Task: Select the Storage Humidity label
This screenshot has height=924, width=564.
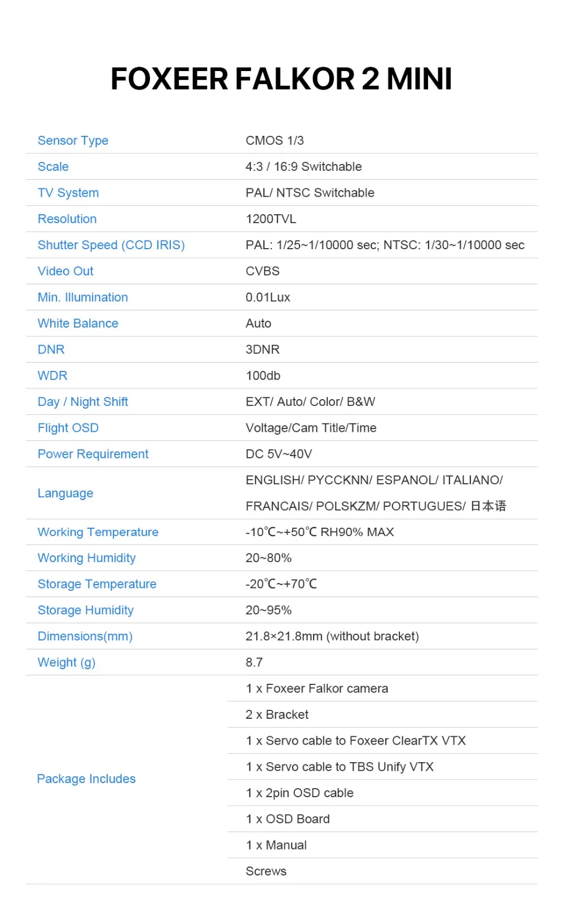Action: pos(86,611)
